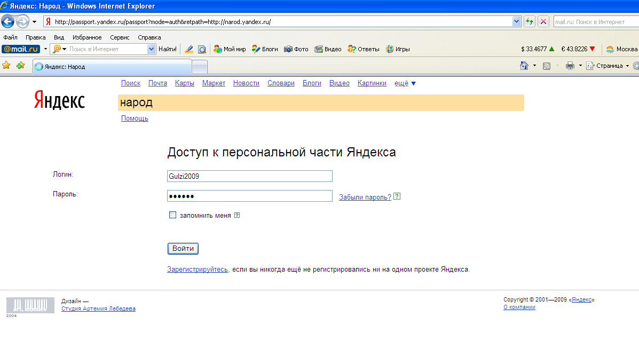Click the page search magnifier toolbar icon

pos(202,49)
